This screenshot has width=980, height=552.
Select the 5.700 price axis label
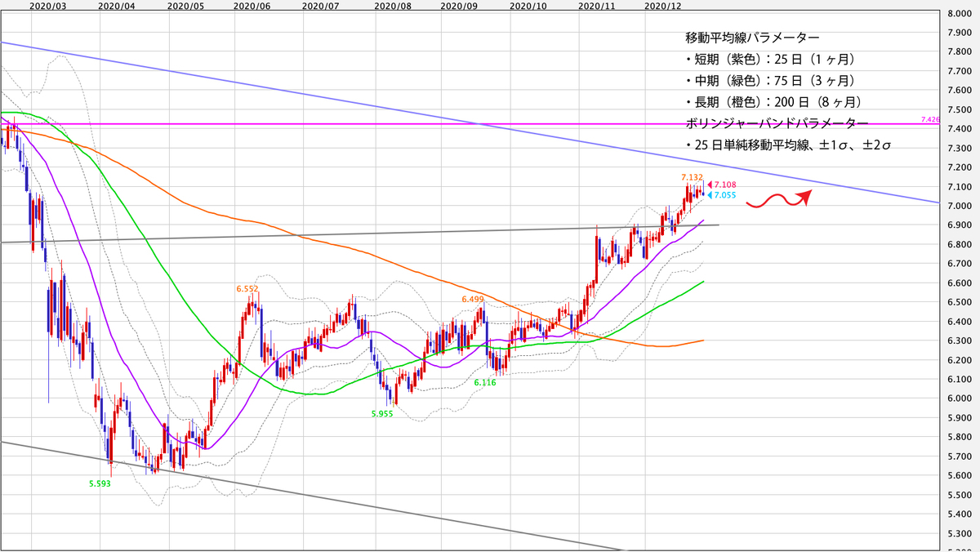[x=960, y=456]
